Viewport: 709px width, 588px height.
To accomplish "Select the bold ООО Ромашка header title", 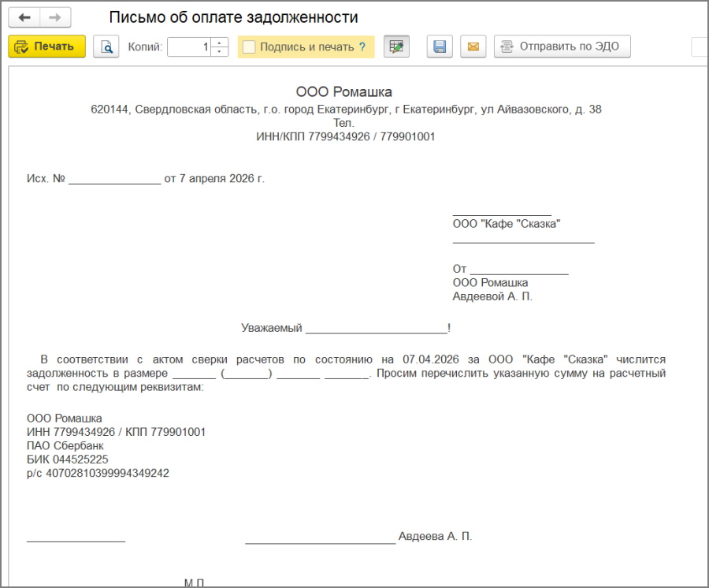I will pyautogui.click(x=343, y=92).
